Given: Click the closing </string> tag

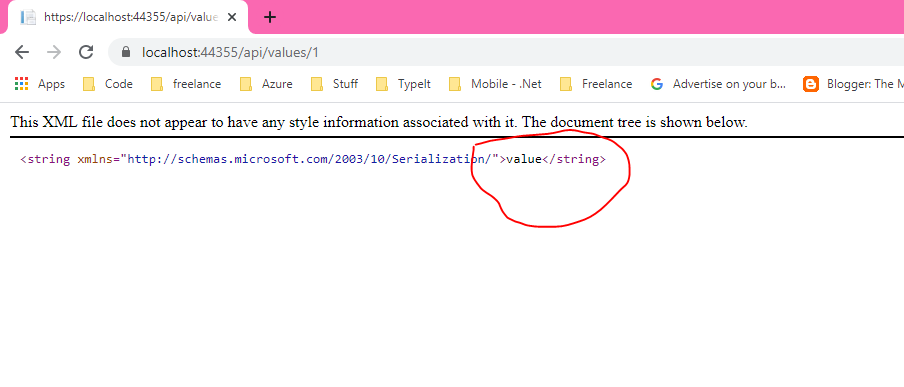Looking at the screenshot, I should [x=574, y=159].
